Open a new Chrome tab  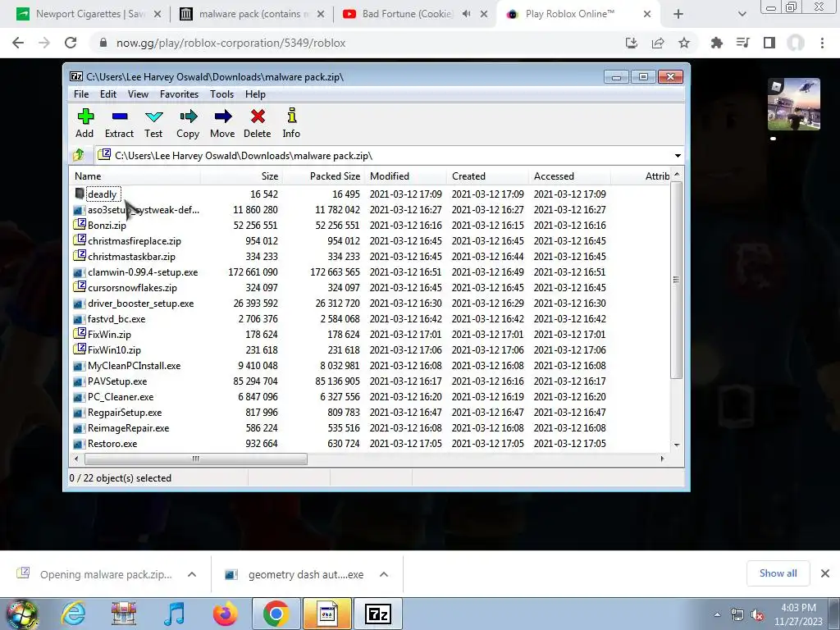(678, 14)
